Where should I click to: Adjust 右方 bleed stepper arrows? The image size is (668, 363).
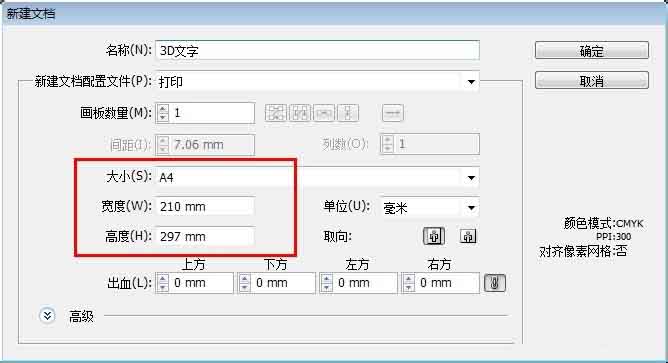409,283
